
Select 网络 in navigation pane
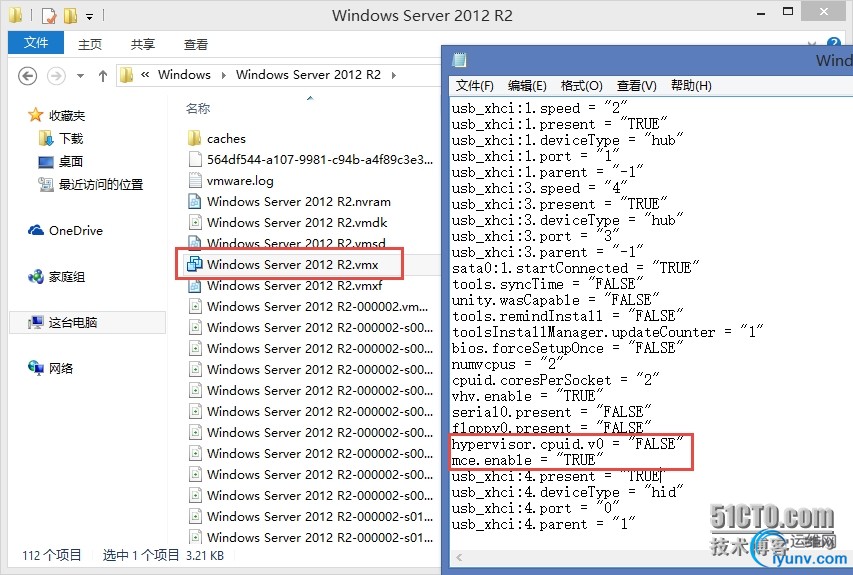coord(60,368)
